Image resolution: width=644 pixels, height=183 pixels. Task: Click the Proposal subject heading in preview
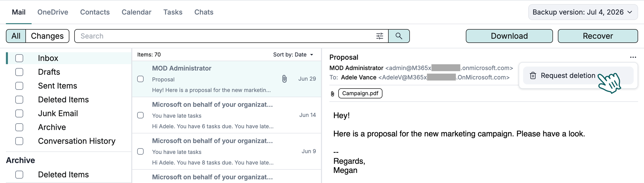[344, 57]
